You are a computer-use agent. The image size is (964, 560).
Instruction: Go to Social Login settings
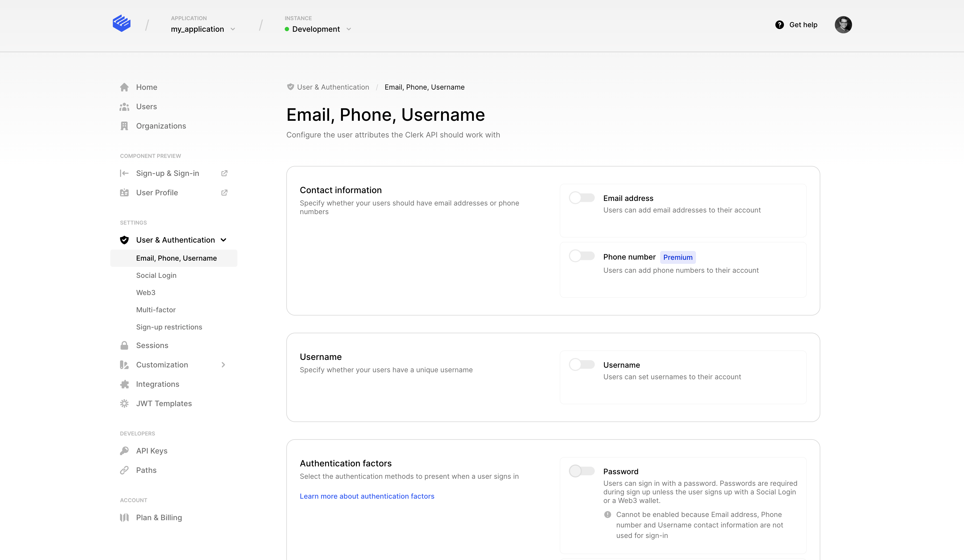coord(156,276)
